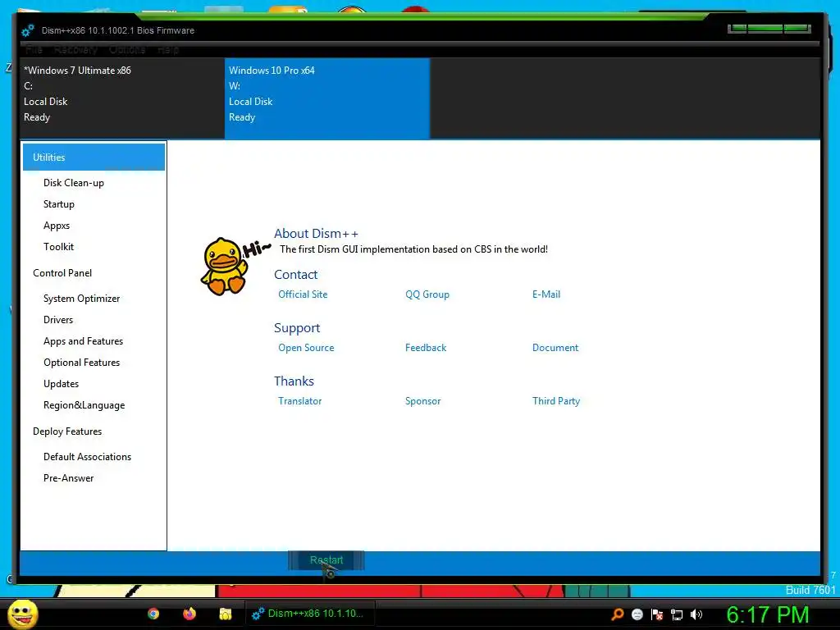Open the Toolkit page

point(58,246)
